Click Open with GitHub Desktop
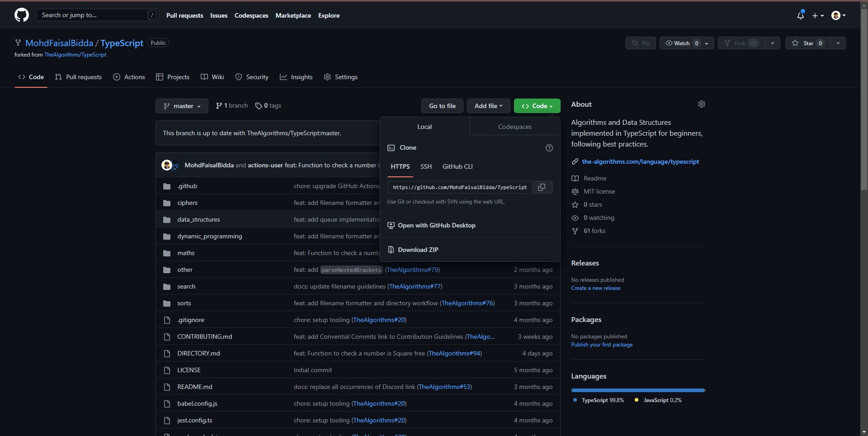868x436 pixels. coord(436,225)
